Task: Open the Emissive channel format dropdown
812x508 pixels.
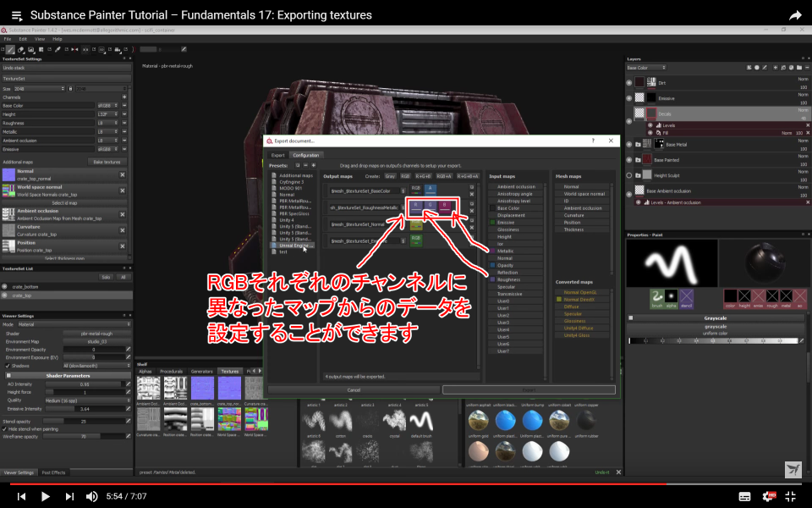Action: 107,149
